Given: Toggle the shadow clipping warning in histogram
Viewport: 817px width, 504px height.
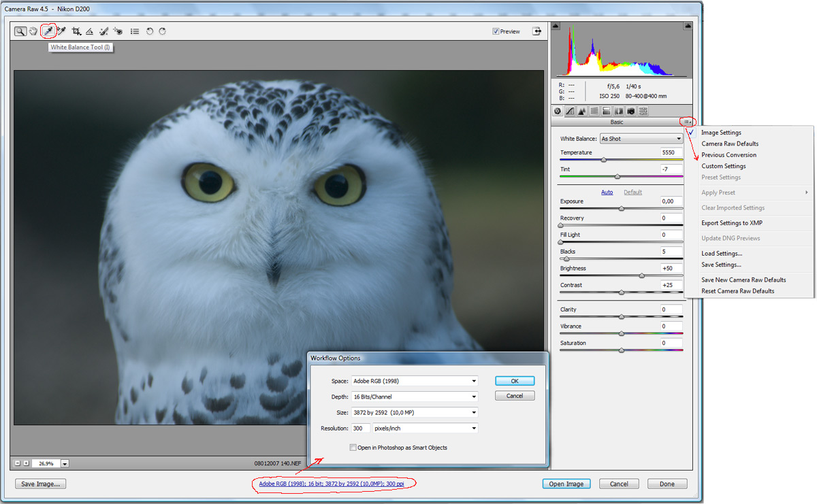Looking at the screenshot, I should click(x=555, y=27).
